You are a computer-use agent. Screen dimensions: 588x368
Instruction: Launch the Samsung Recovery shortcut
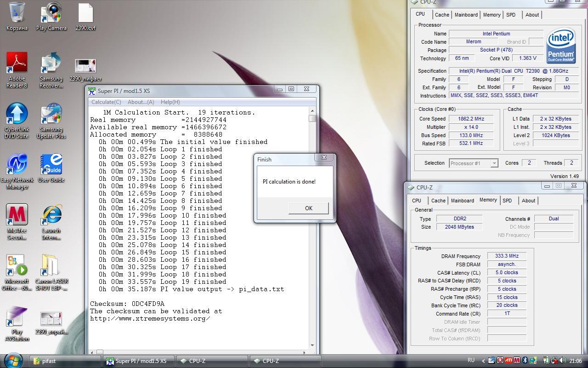click(x=51, y=70)
